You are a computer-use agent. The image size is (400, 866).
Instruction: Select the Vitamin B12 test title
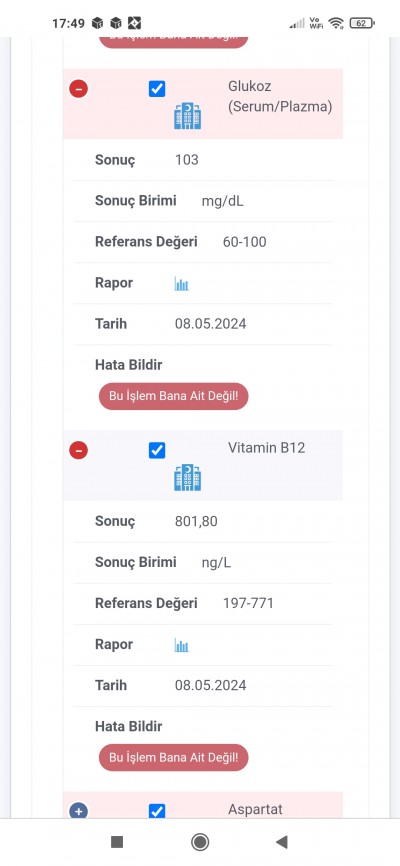(x=266, y=447)
